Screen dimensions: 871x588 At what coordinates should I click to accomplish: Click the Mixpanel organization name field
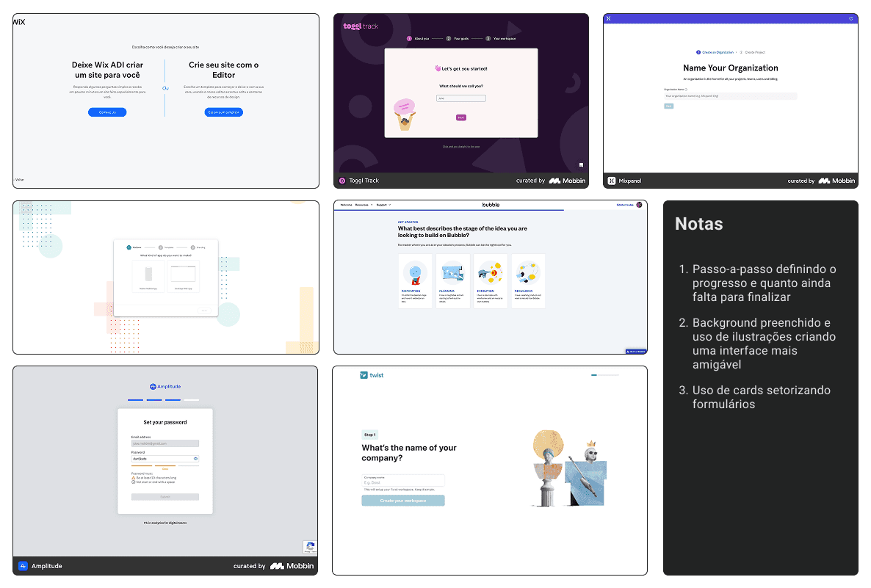tap(731, 96)
